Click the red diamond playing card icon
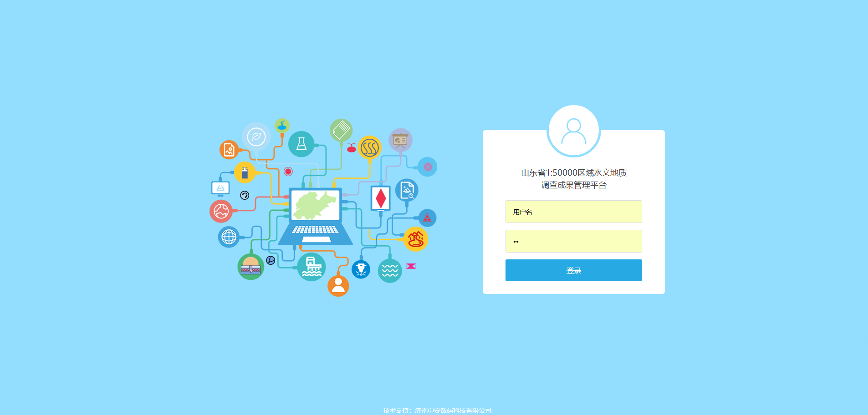868x415 pixels. [x=380, y=197]
